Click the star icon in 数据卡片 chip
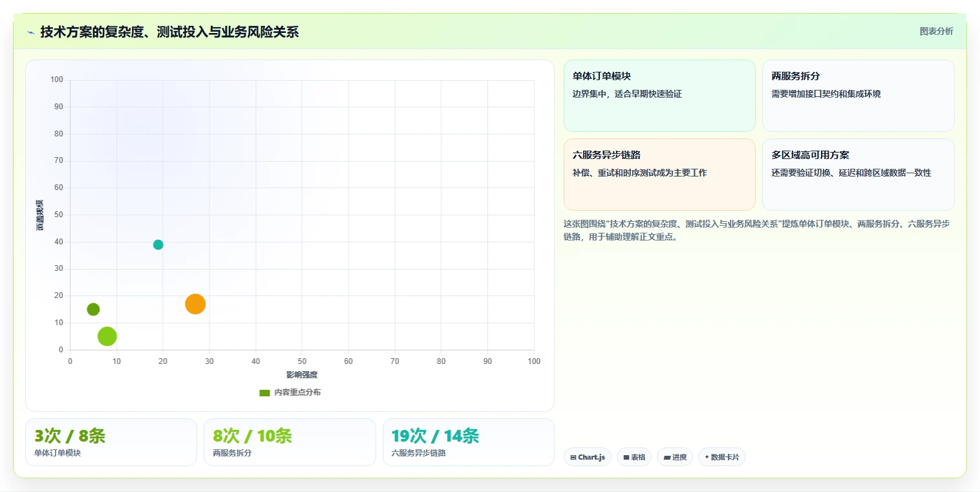Screen dimensions: 980x492 tap(707, 457)
